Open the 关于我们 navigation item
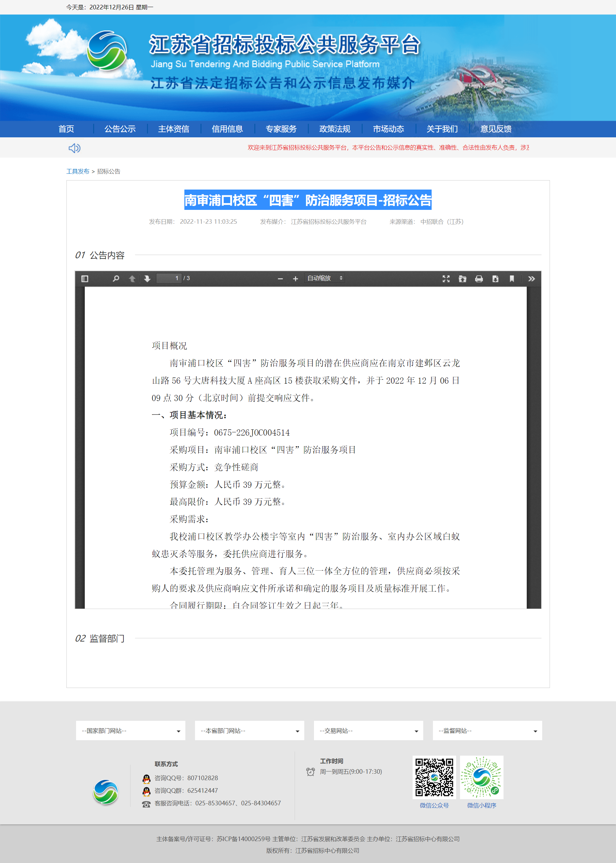 [x=442, y=129]
